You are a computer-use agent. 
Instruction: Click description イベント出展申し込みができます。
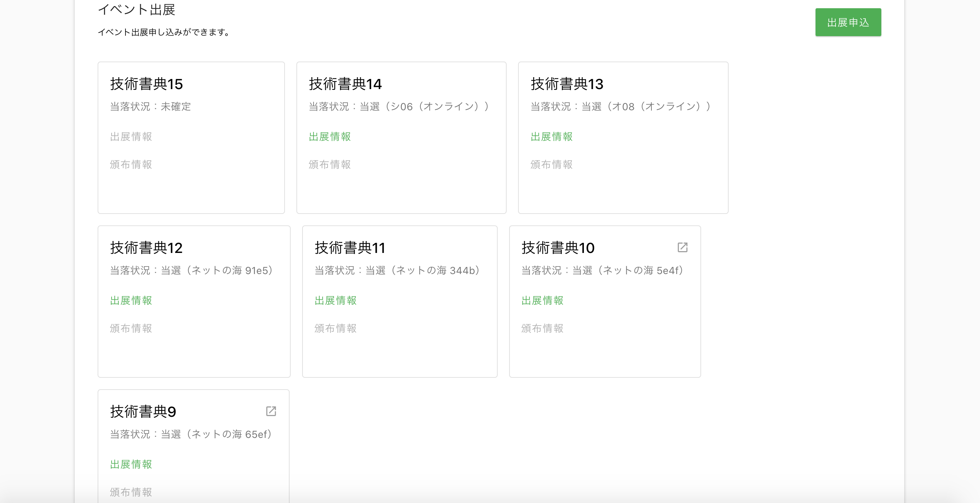(164, 32)
